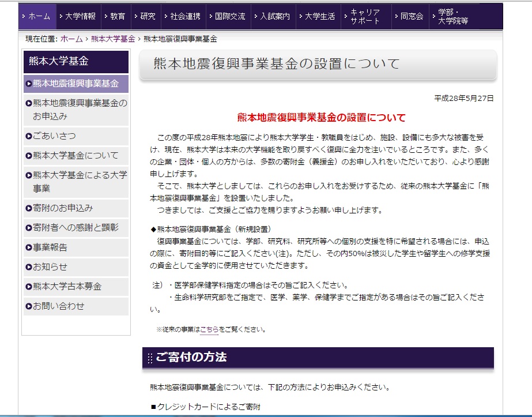Image resolution: width=532 pixels, height=417 pixels.
Task: Click the こちら link for previous projects
Action: 209,329
